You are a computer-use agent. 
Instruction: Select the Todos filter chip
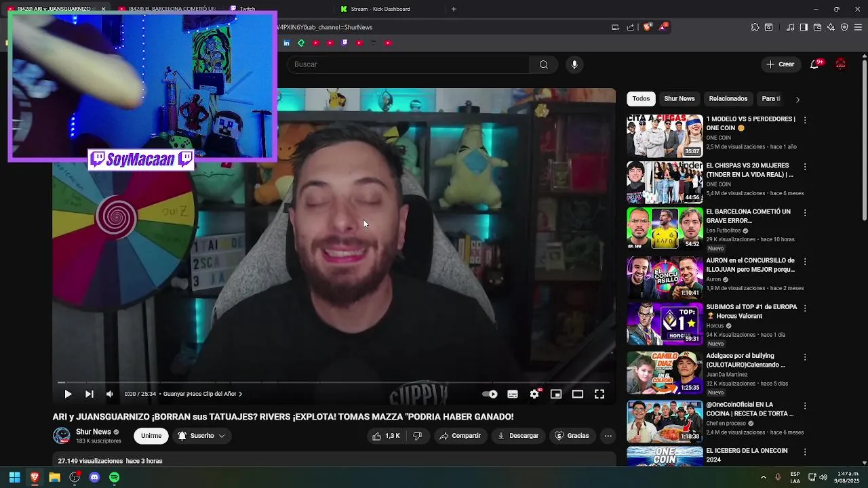(x=641, y=99)
